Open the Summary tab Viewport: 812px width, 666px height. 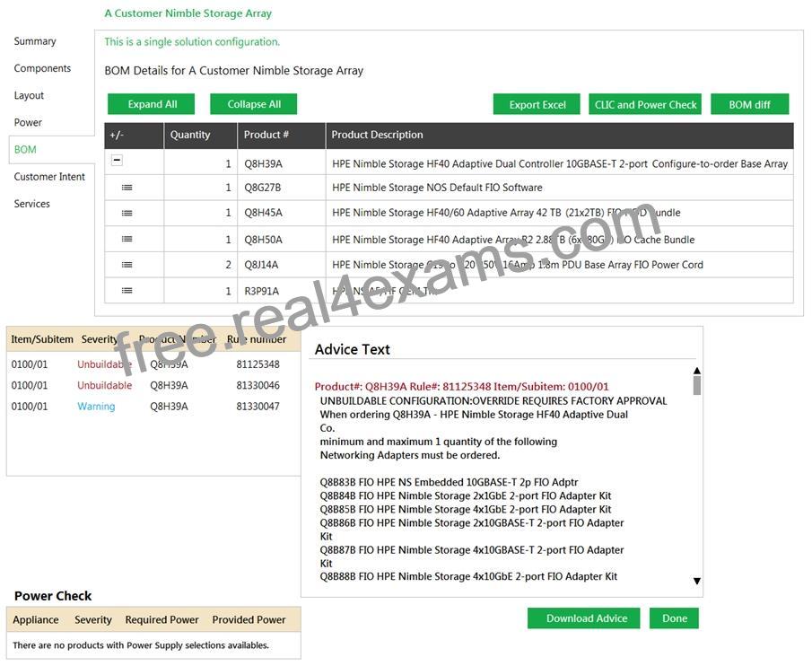pyautogui.click(x=35, y=41)
